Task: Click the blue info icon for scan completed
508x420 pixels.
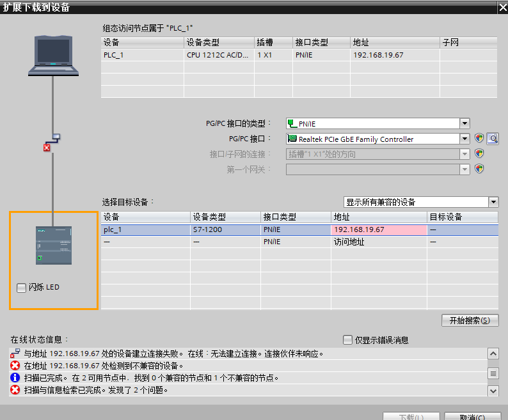Action: 15,378
